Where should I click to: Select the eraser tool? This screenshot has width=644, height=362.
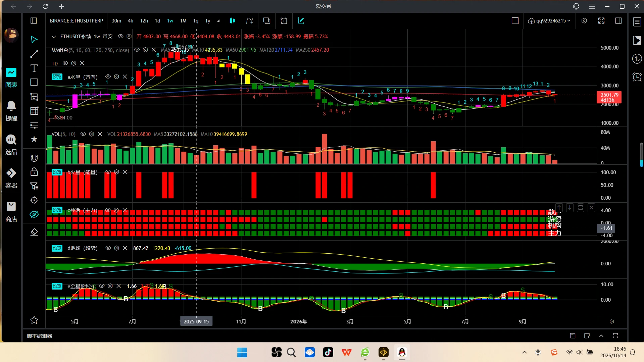34,232
